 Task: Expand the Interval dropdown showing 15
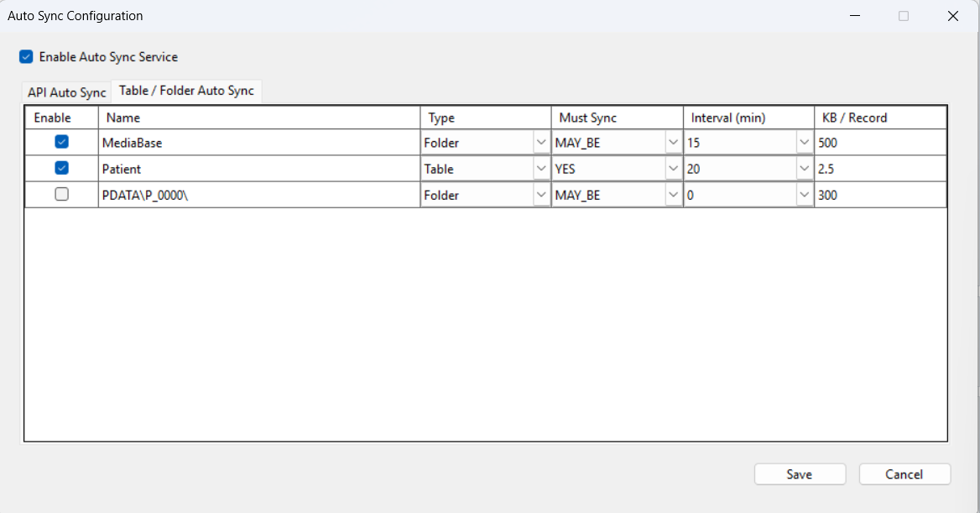(805, 143)
